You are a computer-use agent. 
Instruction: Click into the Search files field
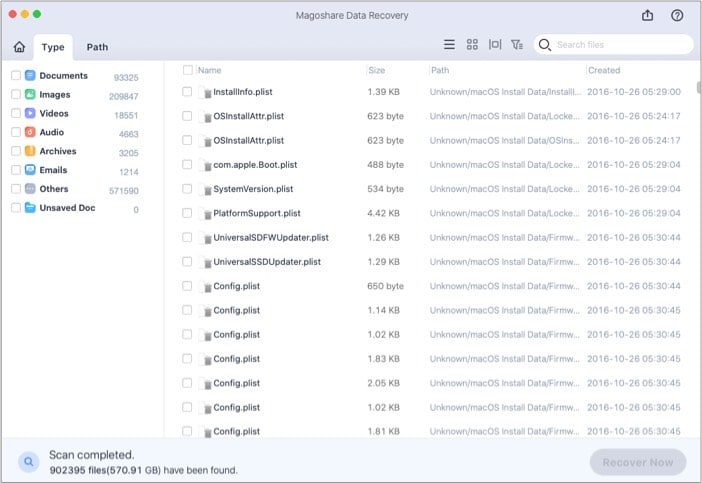coord(613,45)
